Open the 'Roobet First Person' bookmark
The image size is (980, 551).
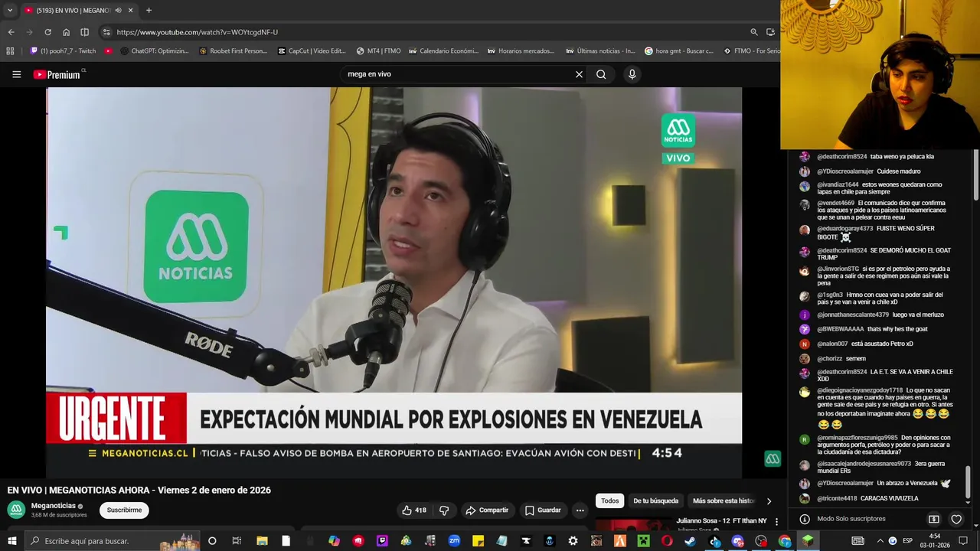click(233, 51)
